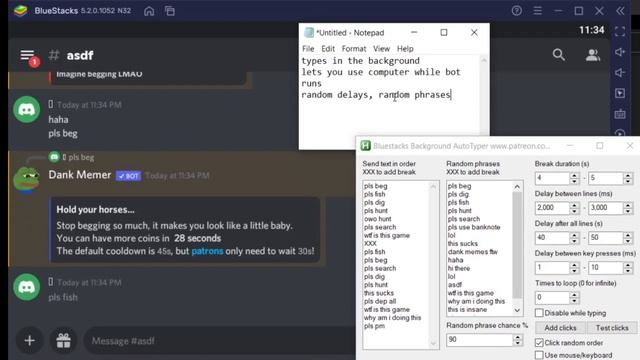Toggle BlueStacks fullscreen icon
Screen dimensions: 640x360
click(x=620, y=31)
